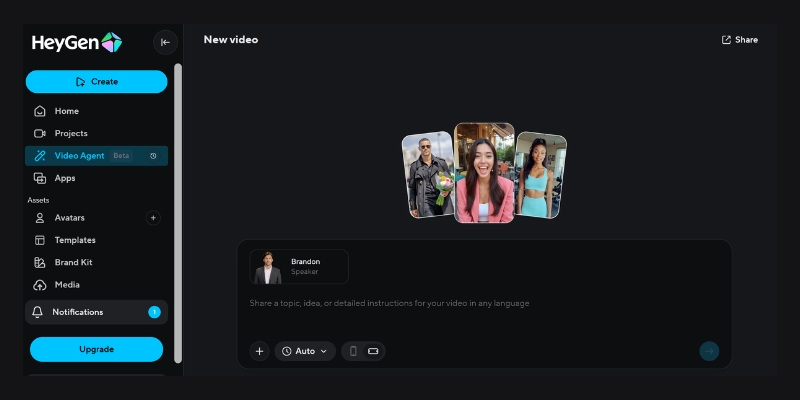This screenshot has width=800, height=400.
Task: Add attachment with the plus button
Action: 259,351
